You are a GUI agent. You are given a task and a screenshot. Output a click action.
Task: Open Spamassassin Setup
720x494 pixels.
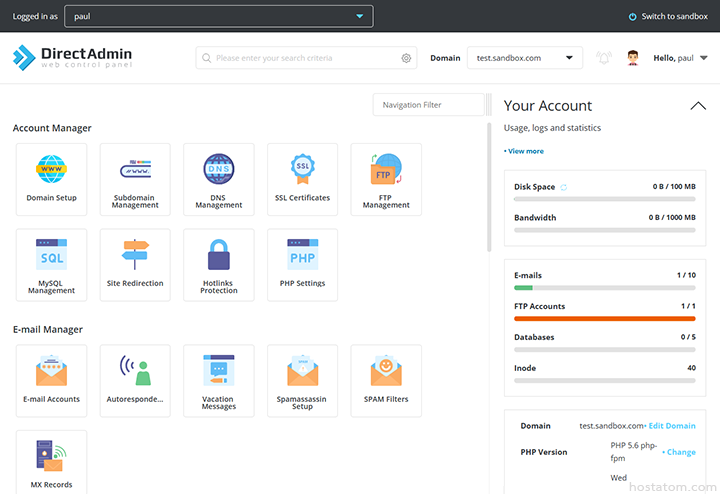coord(302,381)
